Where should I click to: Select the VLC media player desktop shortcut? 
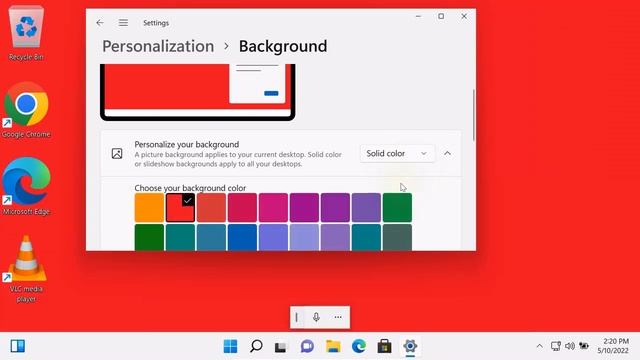pyautogui.click(x=26, y=269)
